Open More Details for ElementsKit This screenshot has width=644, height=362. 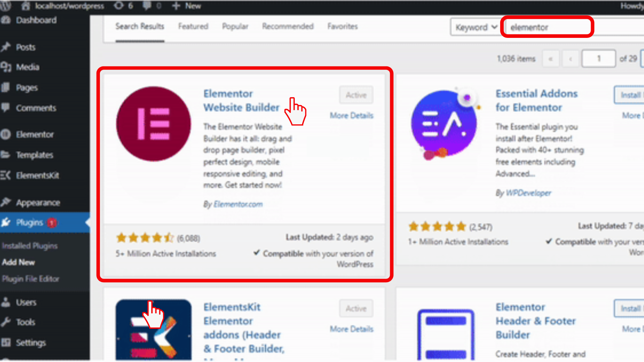[x=352, y=329]
